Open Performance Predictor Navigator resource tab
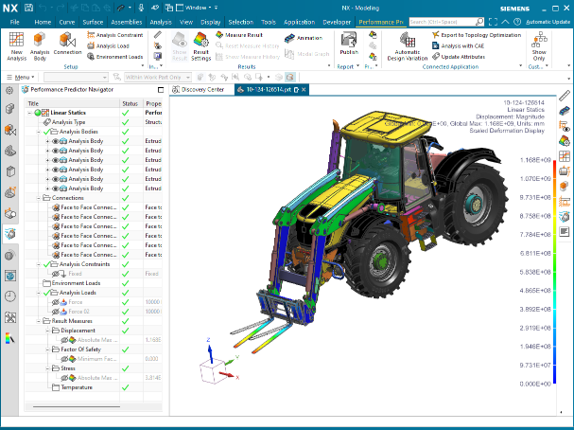The image size is (574, 430). pos(10,233)
